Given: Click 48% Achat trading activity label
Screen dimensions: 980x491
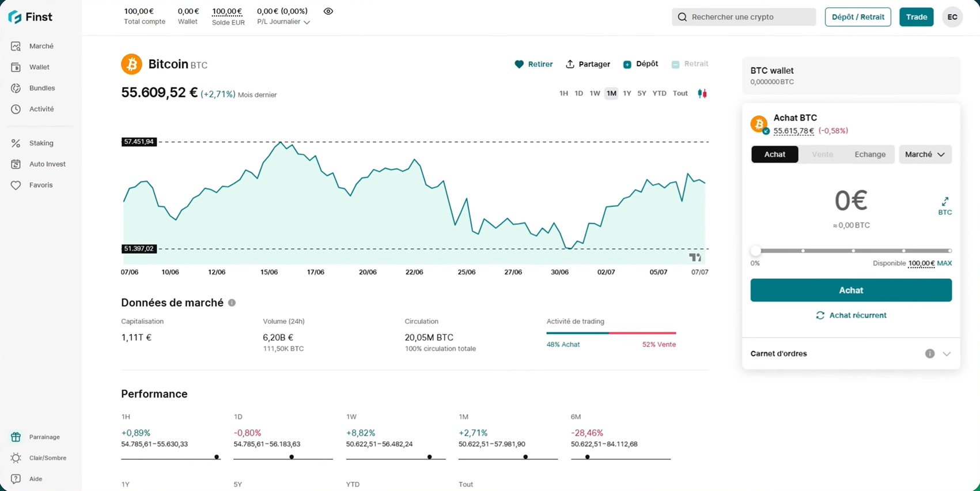Looking at the screenshot, I should coord(563,345).
